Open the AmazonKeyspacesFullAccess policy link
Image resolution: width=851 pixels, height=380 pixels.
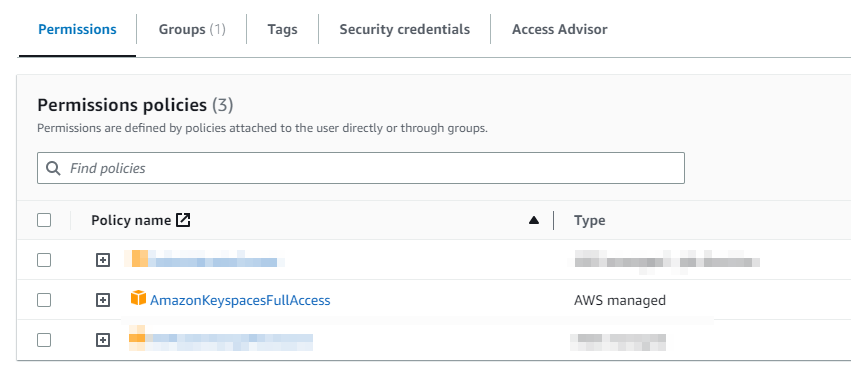coord(240,300)
